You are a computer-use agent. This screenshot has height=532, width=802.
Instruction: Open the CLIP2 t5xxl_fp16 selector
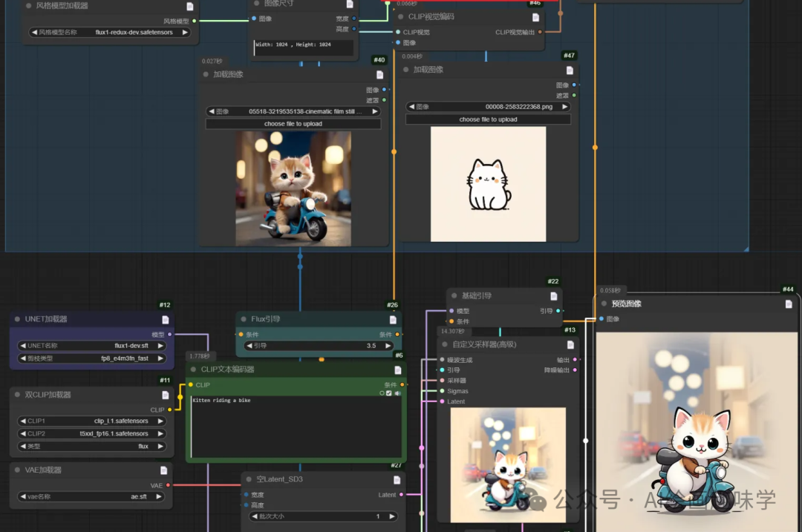coord(92,433)
